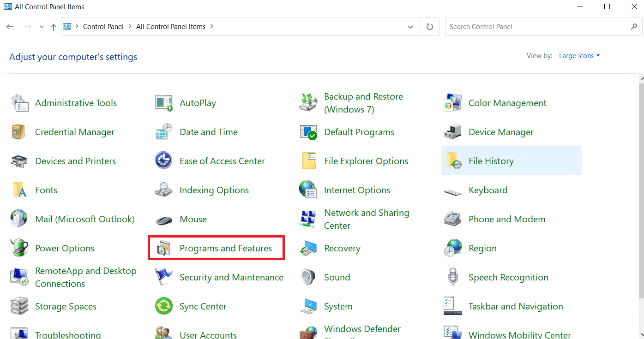644x339 pixels.
Task: Click the Control Panel icon in address bar
Action: coord(67,27)
